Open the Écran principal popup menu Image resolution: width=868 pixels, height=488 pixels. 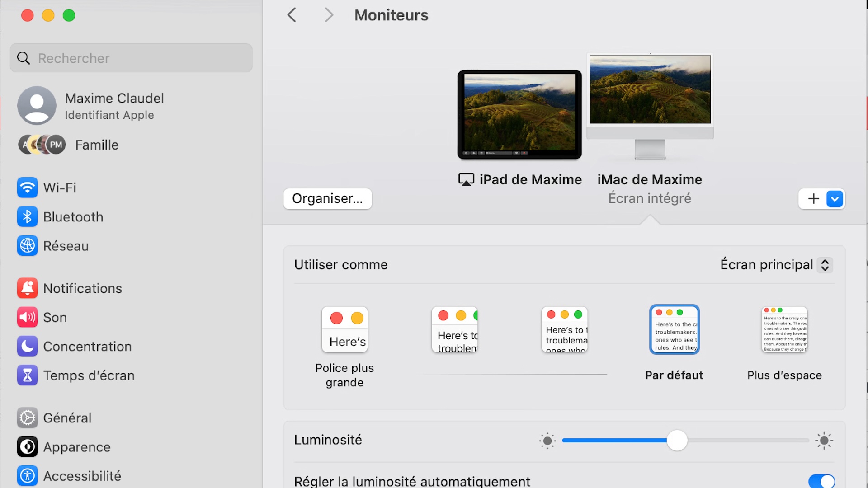coord(776,265)
